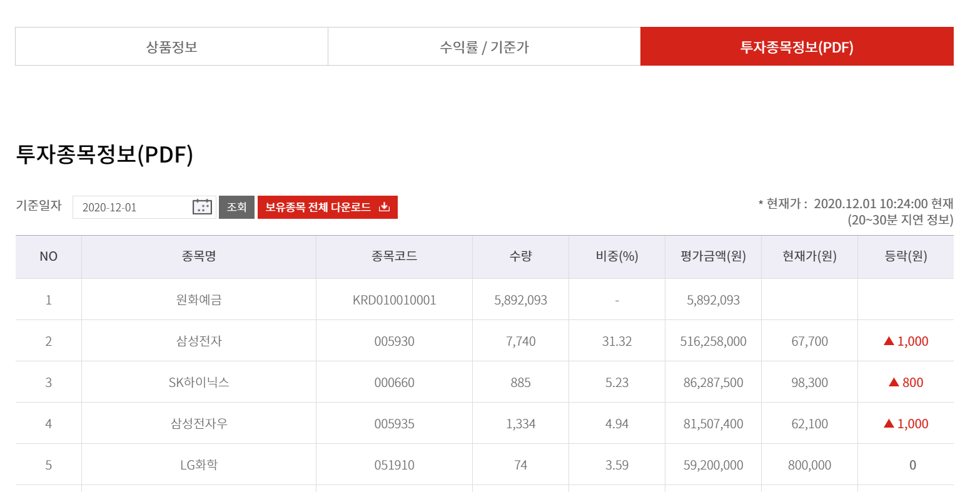The height and width of the screenshot is (492, 980).
Task: Click valuation amount 516,258,000
Action: coord(713,341)
